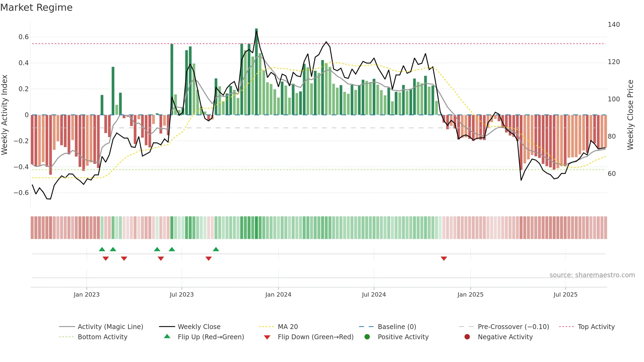This screenshot has width=644, height=362.
Task: Click the Jan 2024 x-axis label
Action: click(278, 295)
